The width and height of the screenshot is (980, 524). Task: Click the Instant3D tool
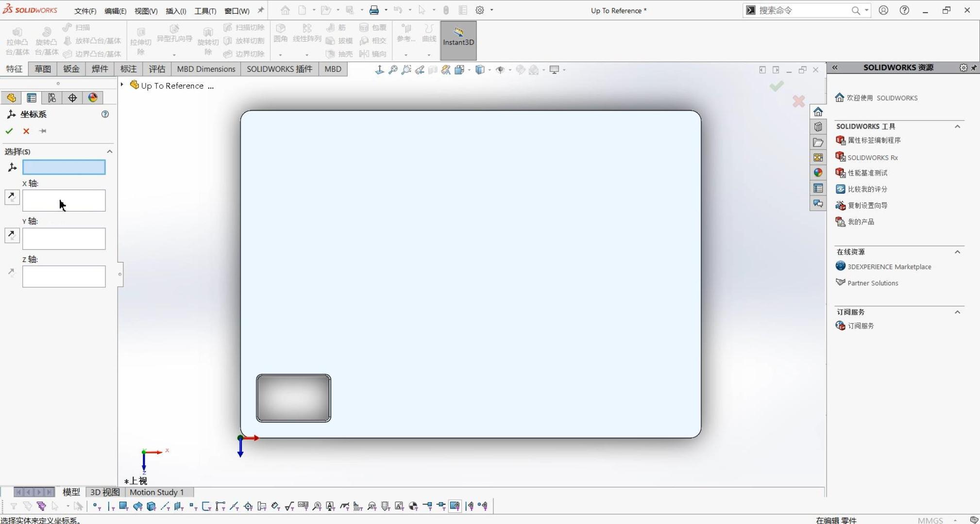coord(458,37)
